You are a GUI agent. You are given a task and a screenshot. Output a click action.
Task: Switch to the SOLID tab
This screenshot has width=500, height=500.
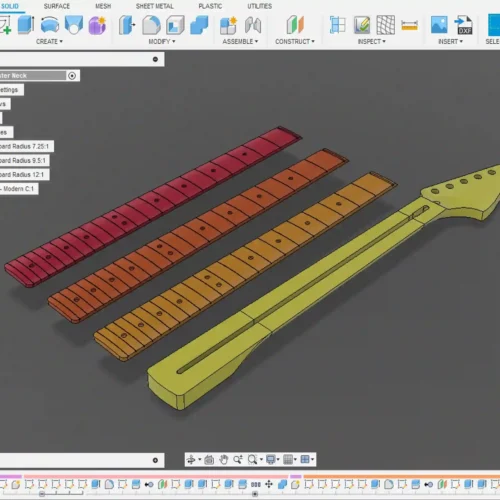[10, 6]
